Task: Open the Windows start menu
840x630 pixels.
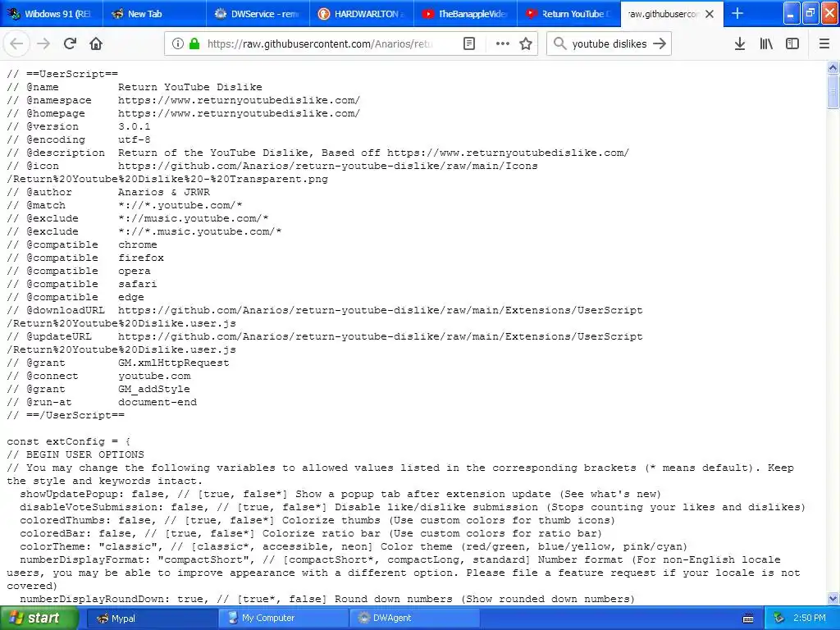Action: point(39,618)
